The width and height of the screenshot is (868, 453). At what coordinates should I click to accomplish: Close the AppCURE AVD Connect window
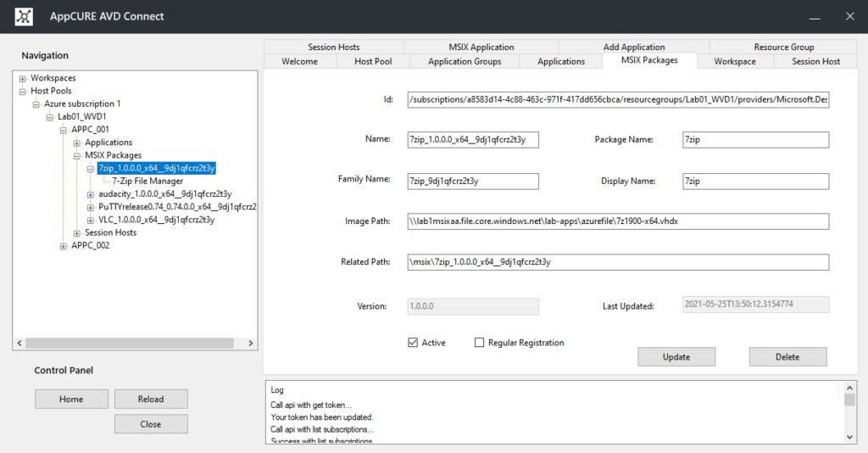[x=849, y=17]
